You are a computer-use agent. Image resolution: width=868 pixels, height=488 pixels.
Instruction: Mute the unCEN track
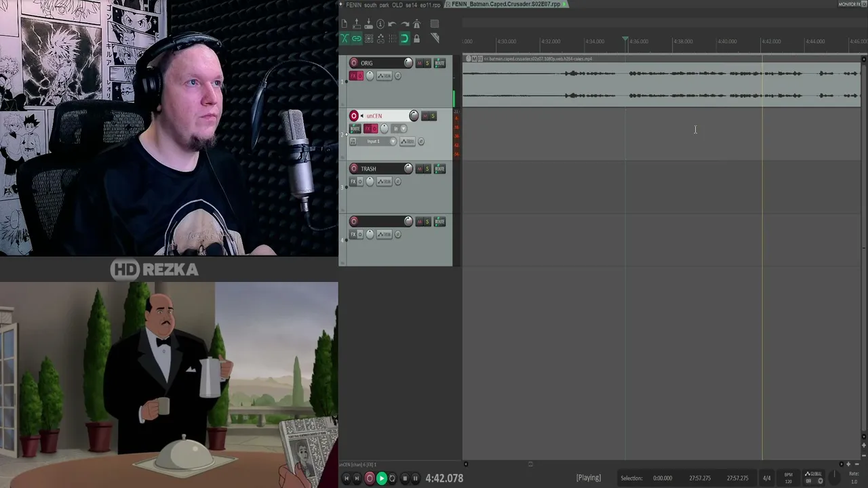click(x=425, y=116)
